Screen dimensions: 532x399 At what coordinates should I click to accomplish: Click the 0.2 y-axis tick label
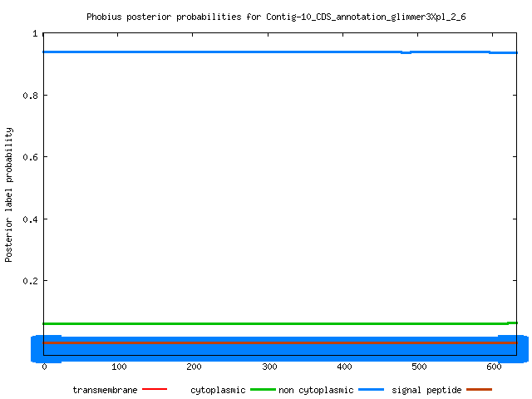(30, 281)
